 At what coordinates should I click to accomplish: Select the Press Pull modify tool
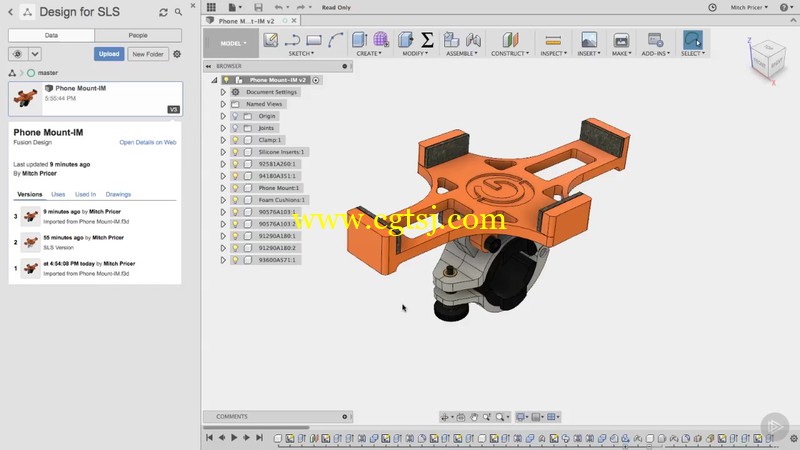click(x=406, y=40)
